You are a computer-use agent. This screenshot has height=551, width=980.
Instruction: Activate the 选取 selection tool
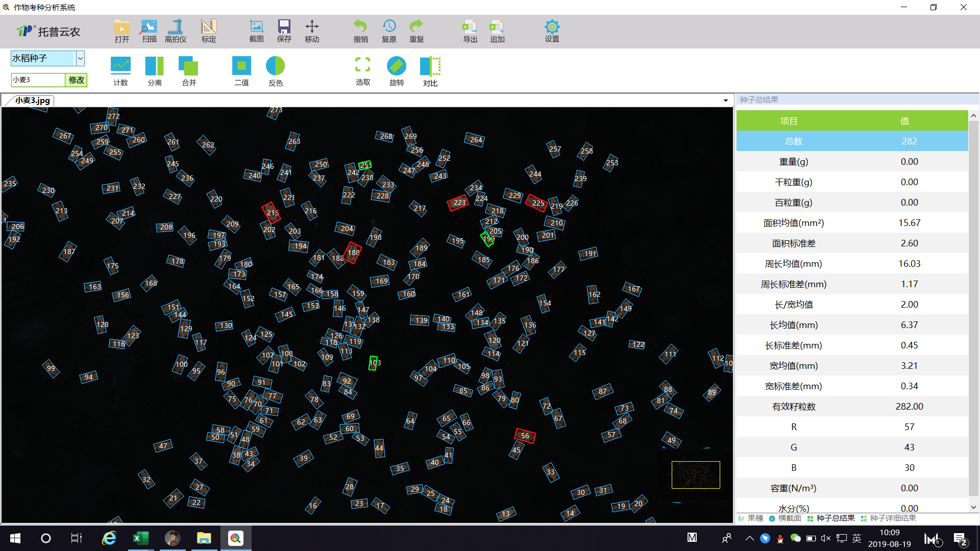363,71
